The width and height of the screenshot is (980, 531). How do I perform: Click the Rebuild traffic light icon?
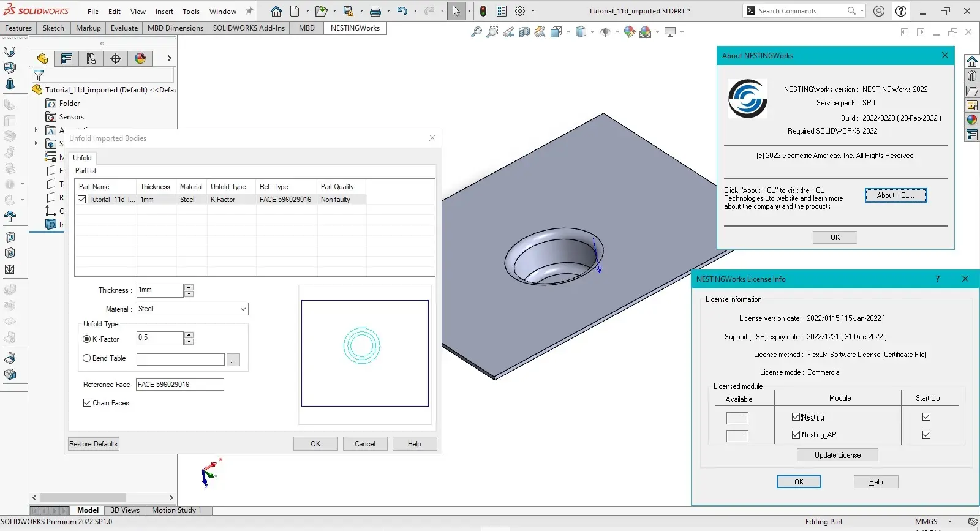483,11
